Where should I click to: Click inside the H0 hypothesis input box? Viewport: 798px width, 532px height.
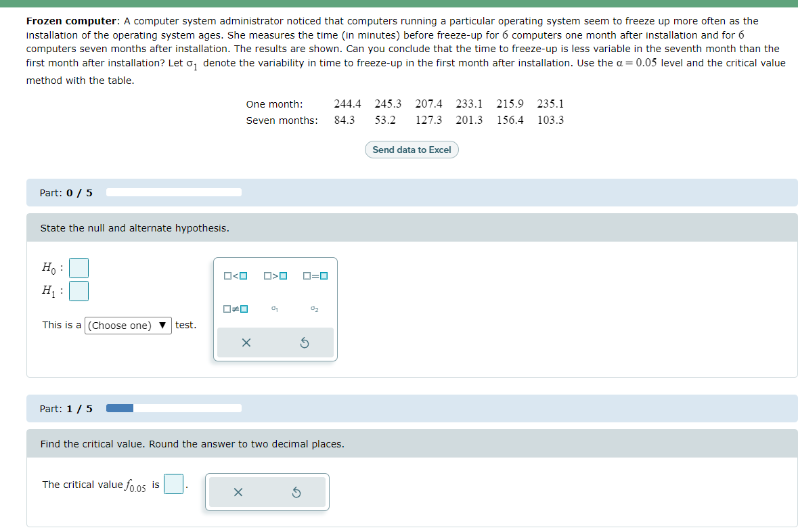(79, 268)
